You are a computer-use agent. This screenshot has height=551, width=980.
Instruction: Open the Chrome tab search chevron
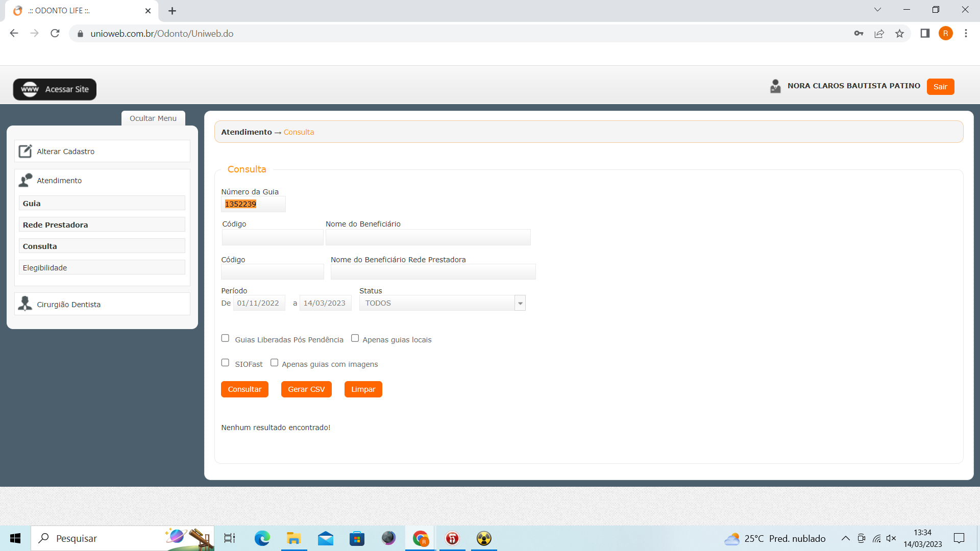(x=877, y=10)
